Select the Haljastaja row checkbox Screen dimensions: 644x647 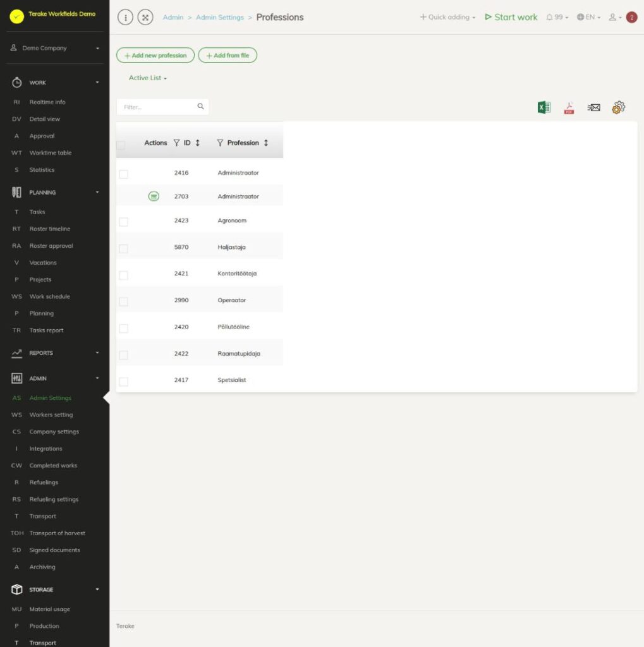(x=123, y=248)
